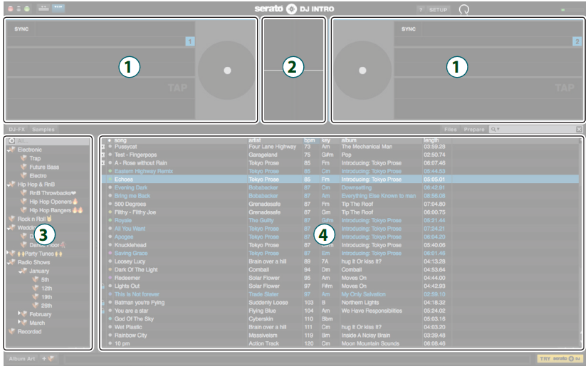Click the Future Bass crate icon
The width and height of the screenshot is (588, 369).
23,167
